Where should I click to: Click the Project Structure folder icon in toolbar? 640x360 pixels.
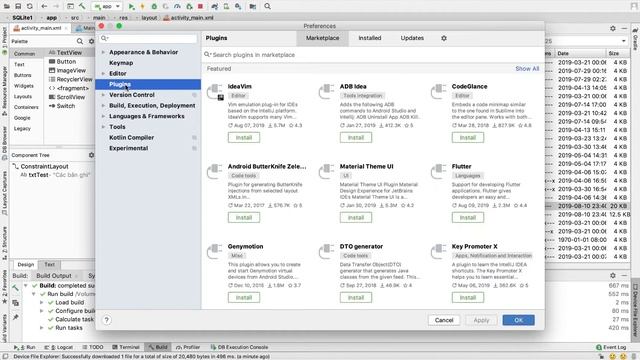[x=253, y=6]
